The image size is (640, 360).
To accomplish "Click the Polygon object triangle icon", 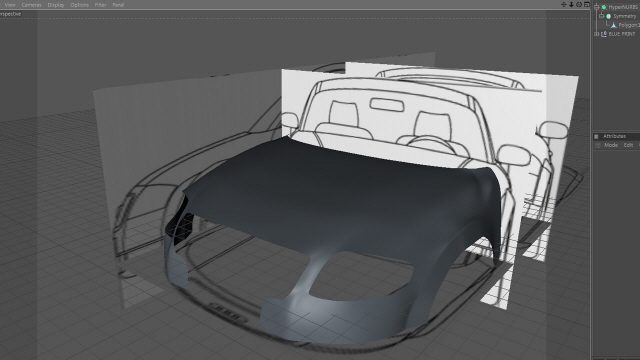I will 613,25.
